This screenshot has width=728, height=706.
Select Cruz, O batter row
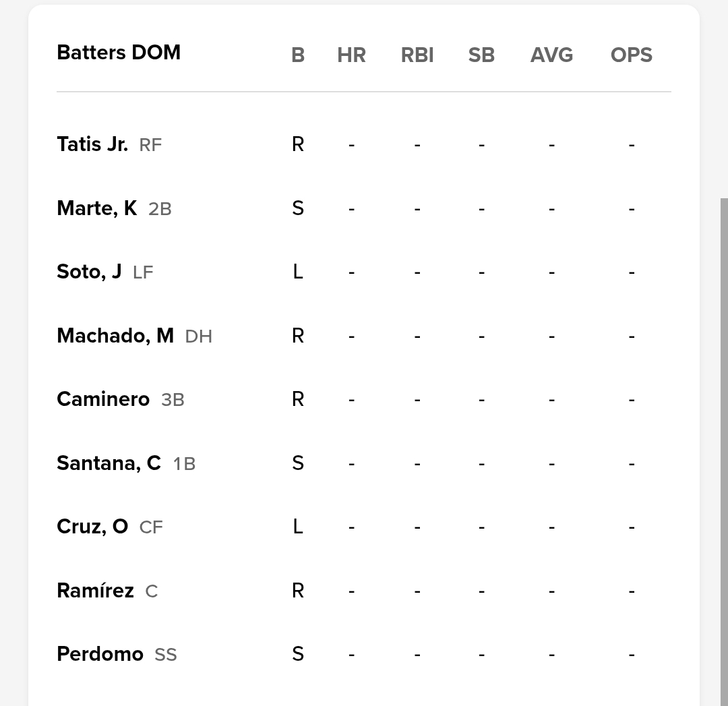coord(92,527)
